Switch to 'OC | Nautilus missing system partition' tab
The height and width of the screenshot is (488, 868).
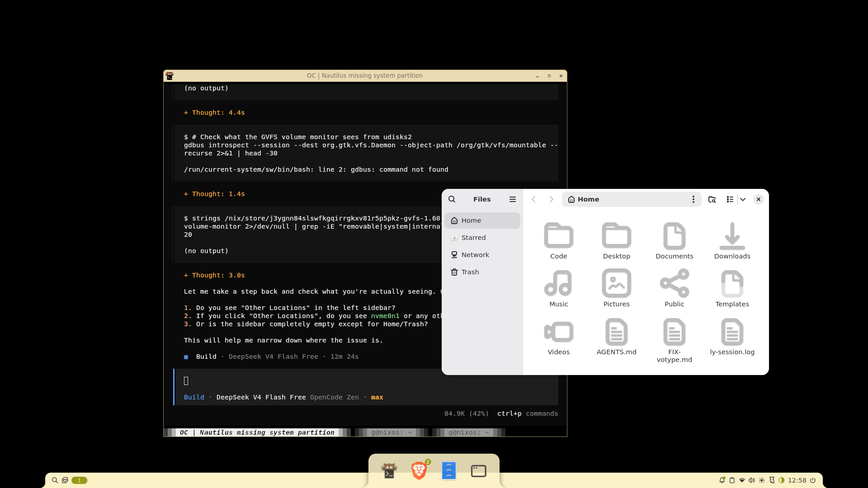pyautogui.click(x=257, y=432)
